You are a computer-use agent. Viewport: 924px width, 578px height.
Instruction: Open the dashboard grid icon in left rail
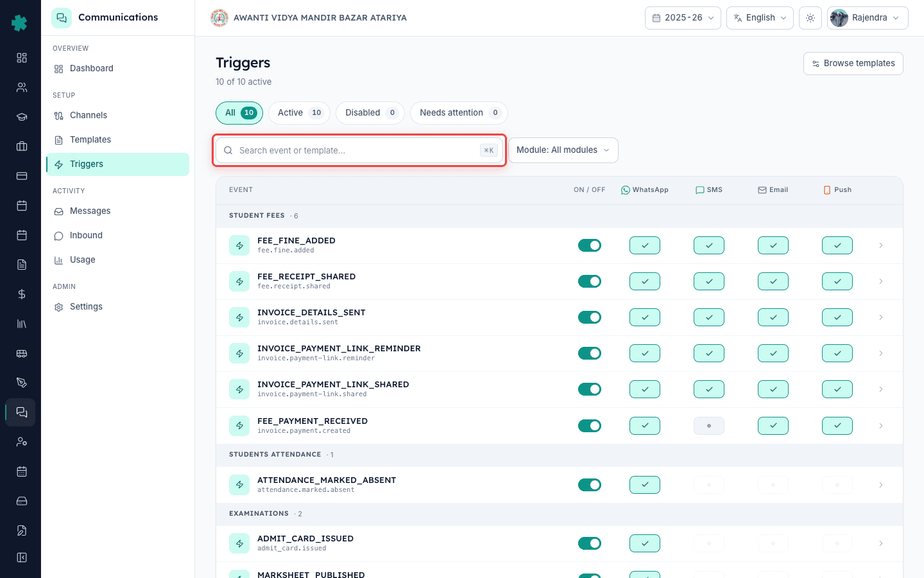click(22, 58)
